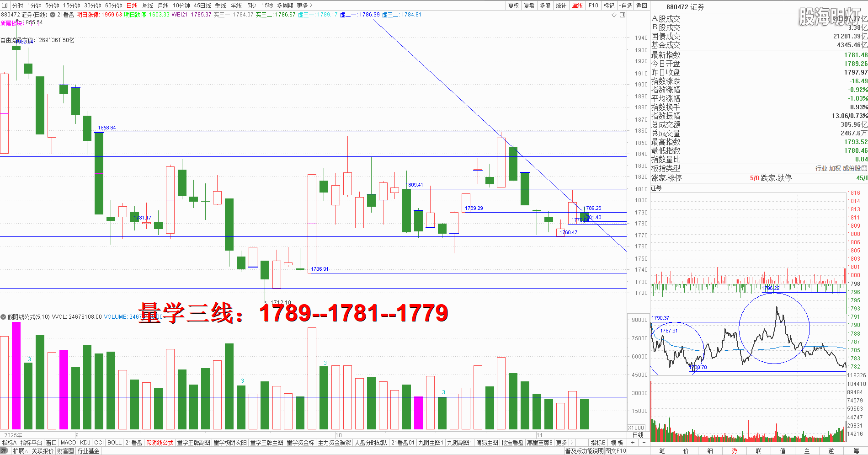Click the minus zoom-out button beside 模板
This screenshot has height=455, width=868.
[x=644, y=443]
